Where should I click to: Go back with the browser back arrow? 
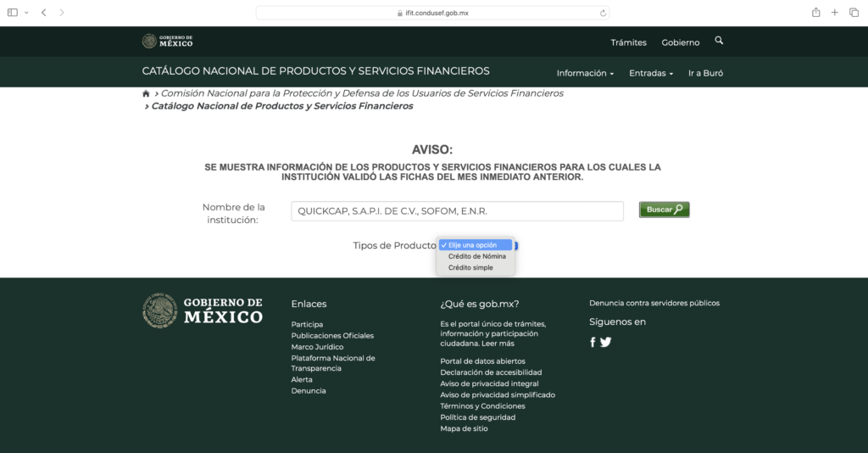[43, 13]
